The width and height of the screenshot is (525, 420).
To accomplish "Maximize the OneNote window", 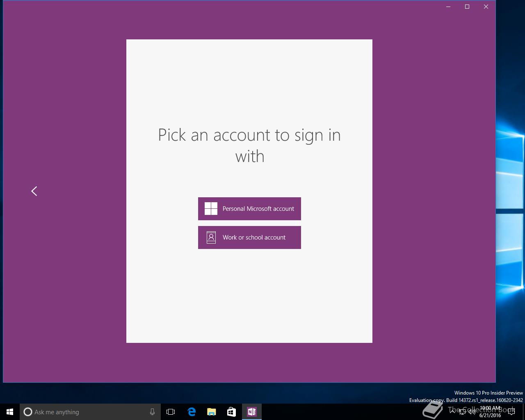I will click(x=467, y=7).
